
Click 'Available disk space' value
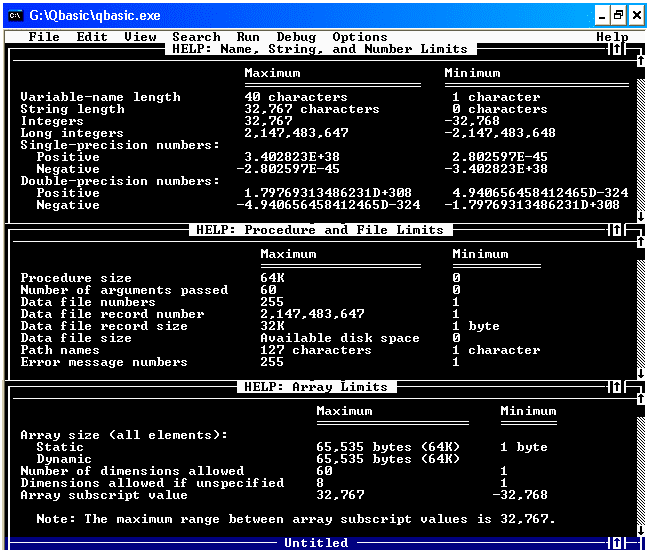(x=340, y=338)
